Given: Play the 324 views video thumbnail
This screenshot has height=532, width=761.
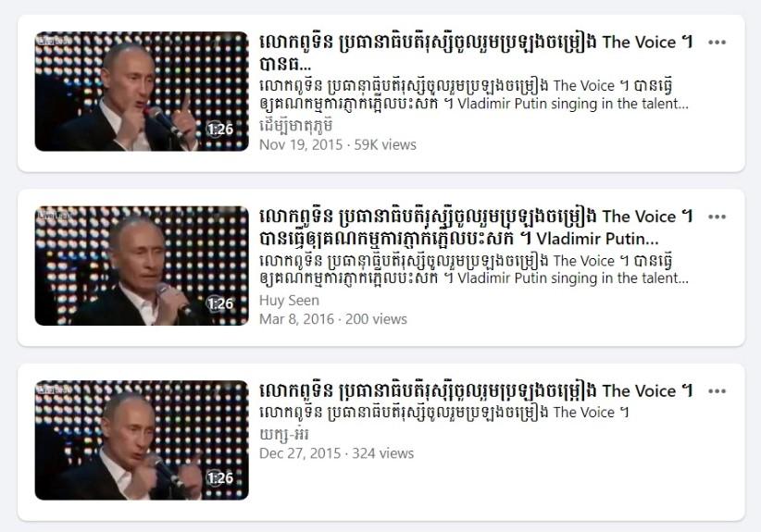Looking at the screenshot, I should (142, 439).
